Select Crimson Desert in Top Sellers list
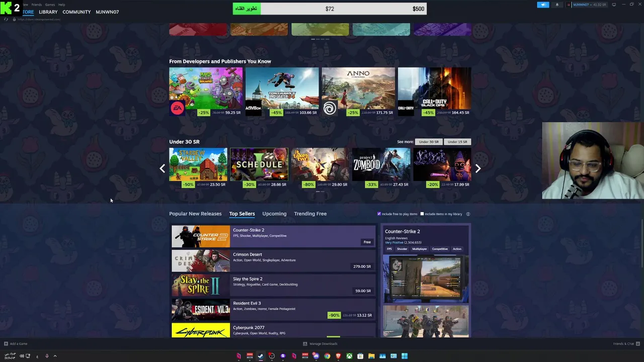The image size is (644, 362). [x=274, y=261]
